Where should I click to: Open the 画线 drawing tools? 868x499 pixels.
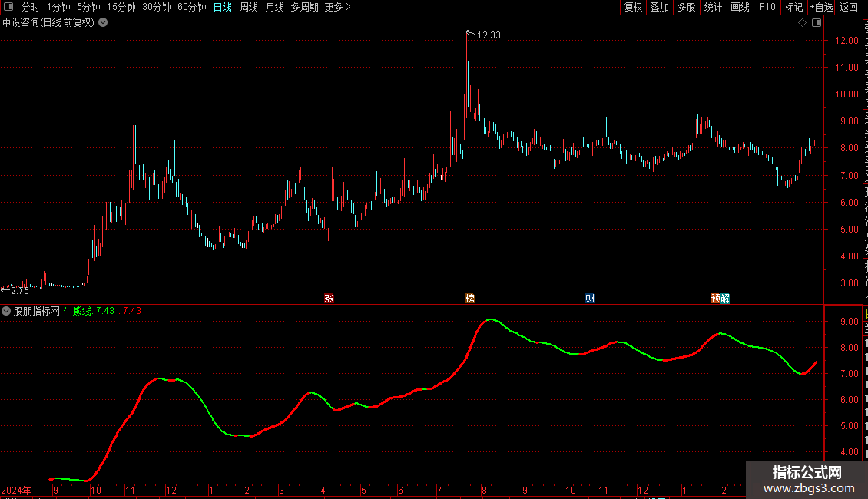[x=740, y=7]
